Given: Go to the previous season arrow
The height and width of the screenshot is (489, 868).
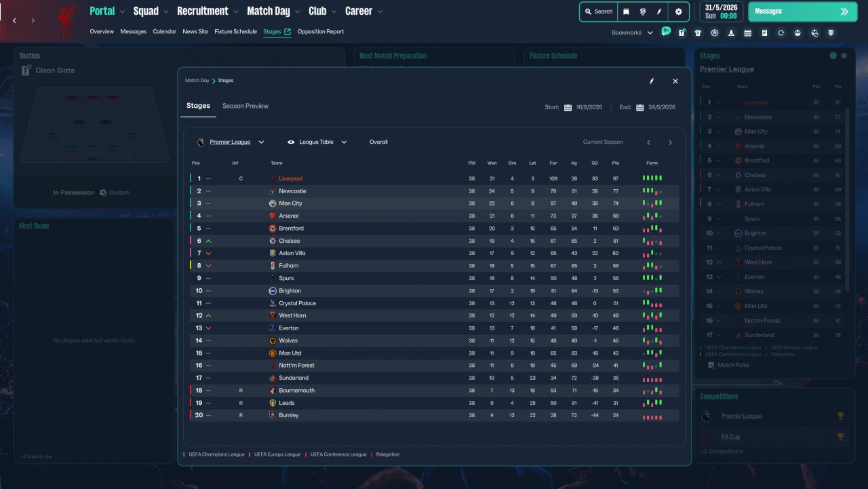Looking at the screenshot, I should [649, 142].
